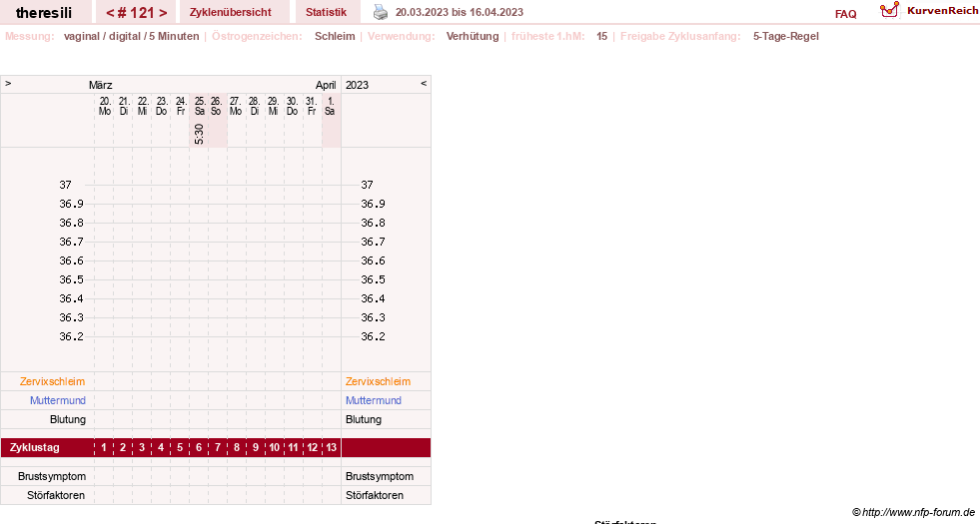Click Zyklustag cell 12

pyautogui.click(x=312, y=448)
